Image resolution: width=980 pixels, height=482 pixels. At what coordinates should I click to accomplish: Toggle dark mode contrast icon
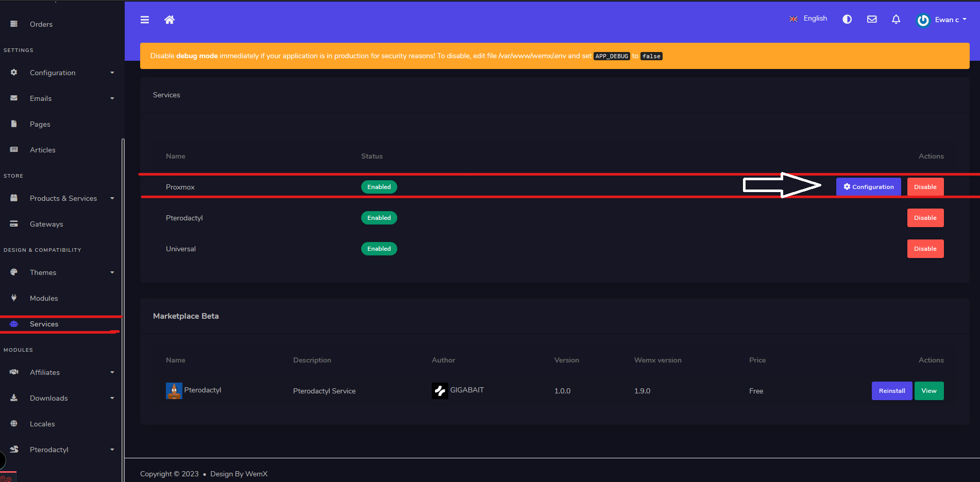click(x=847, y=19)
